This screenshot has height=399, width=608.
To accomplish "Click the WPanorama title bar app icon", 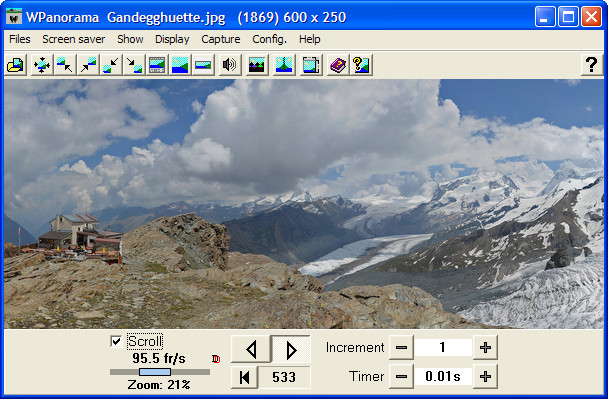I will [14, 17].
